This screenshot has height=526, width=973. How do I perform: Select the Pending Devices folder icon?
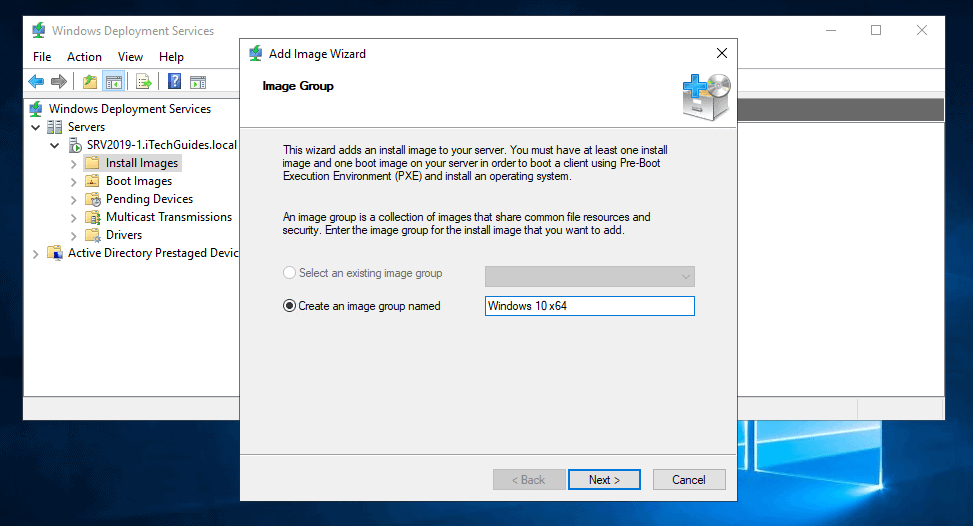[92, 199]
